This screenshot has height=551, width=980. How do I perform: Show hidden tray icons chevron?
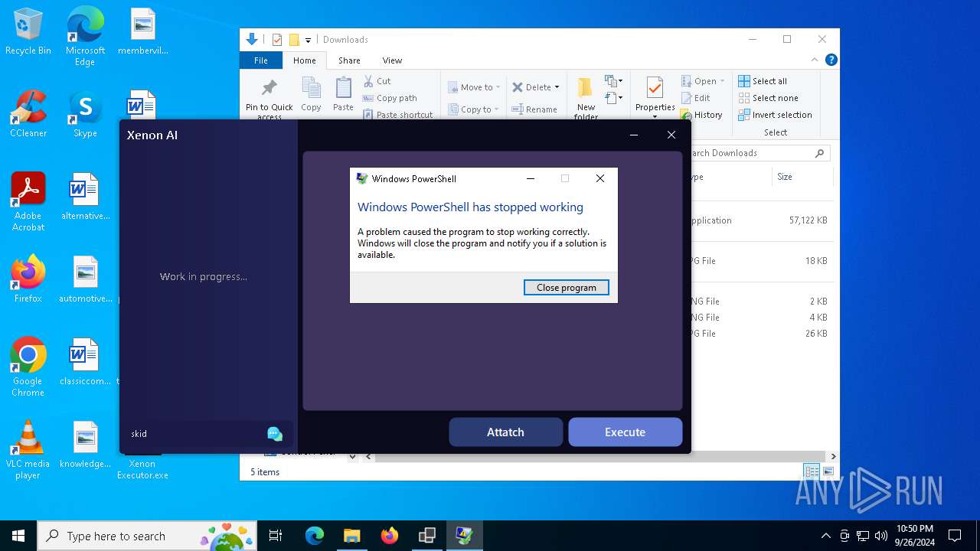825,536
